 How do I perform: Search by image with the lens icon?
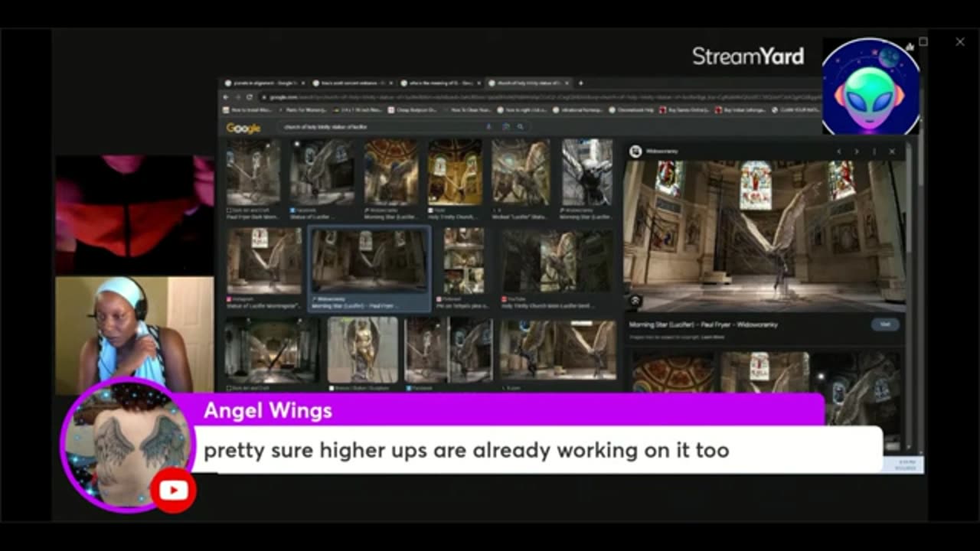[505, 127]
